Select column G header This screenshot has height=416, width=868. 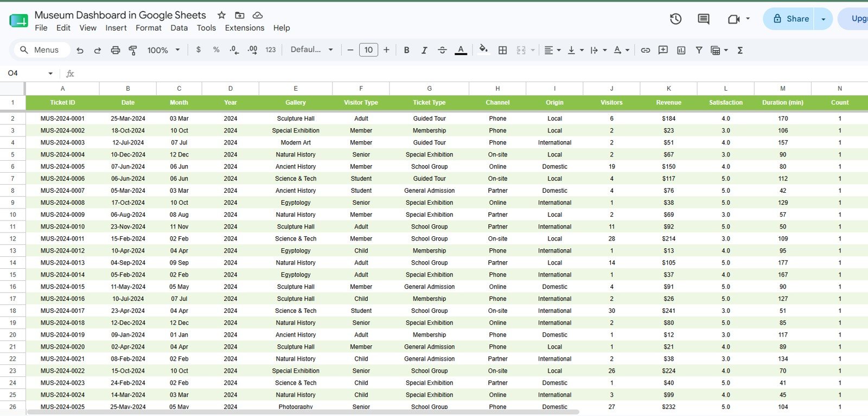pos(429,89)
